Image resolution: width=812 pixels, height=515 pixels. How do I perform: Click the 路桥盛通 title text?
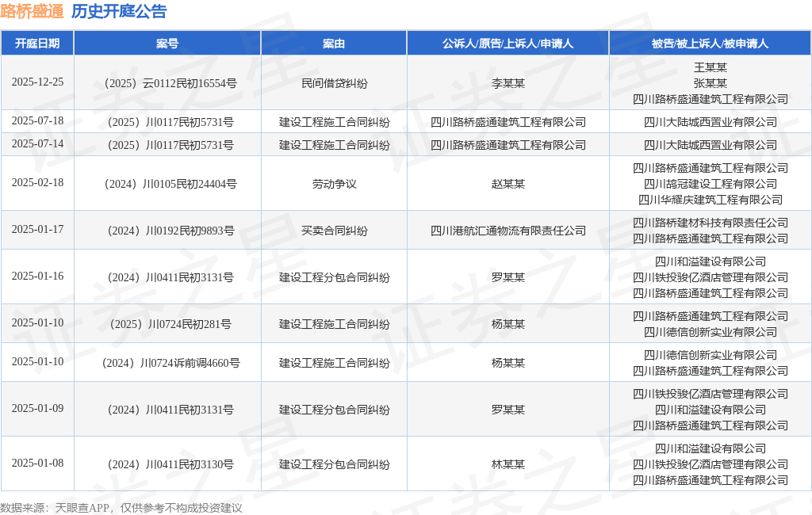[x=32, y=11]
